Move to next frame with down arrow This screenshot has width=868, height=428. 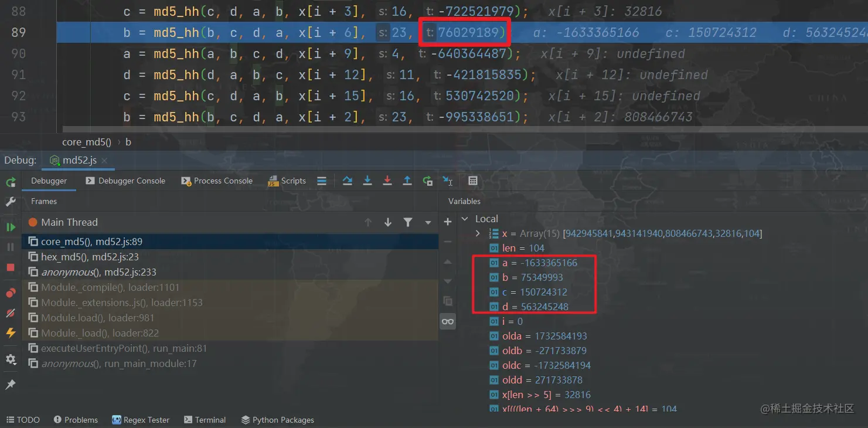click(388, 222)
